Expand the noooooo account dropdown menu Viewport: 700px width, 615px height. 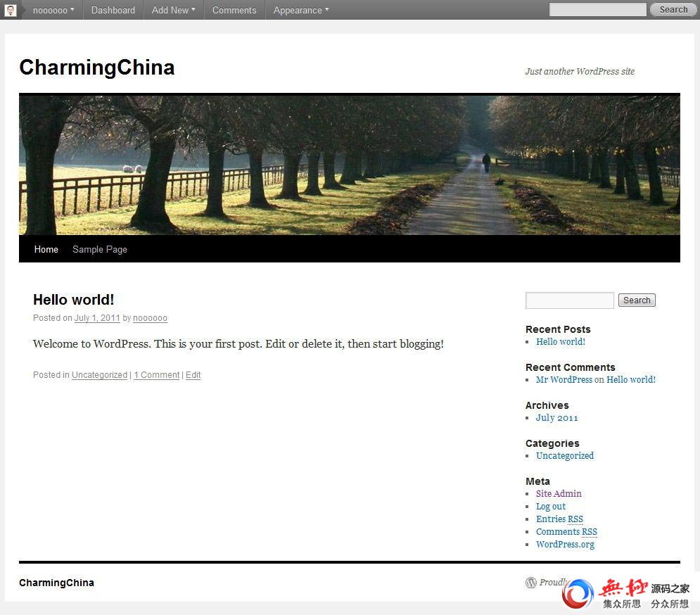coord(53,10)
